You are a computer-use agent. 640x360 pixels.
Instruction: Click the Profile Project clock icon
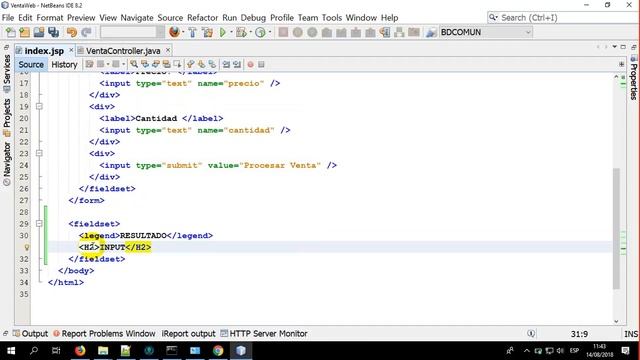260,32
